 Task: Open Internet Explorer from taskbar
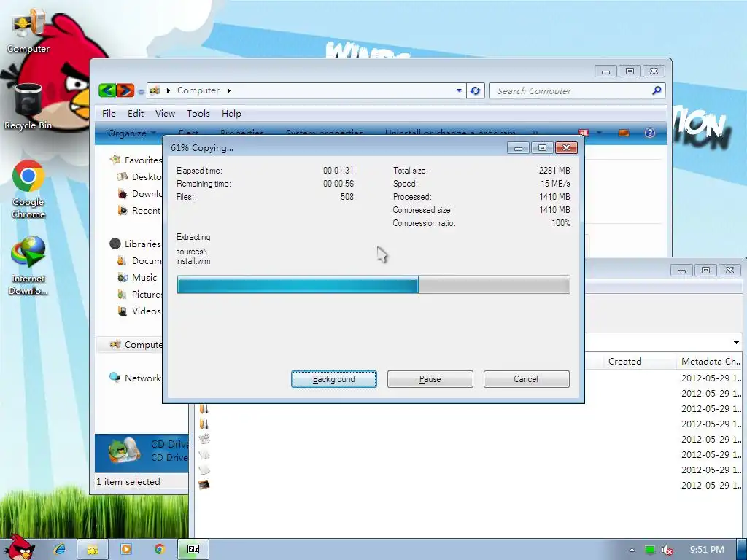click(x=60, y=549)
